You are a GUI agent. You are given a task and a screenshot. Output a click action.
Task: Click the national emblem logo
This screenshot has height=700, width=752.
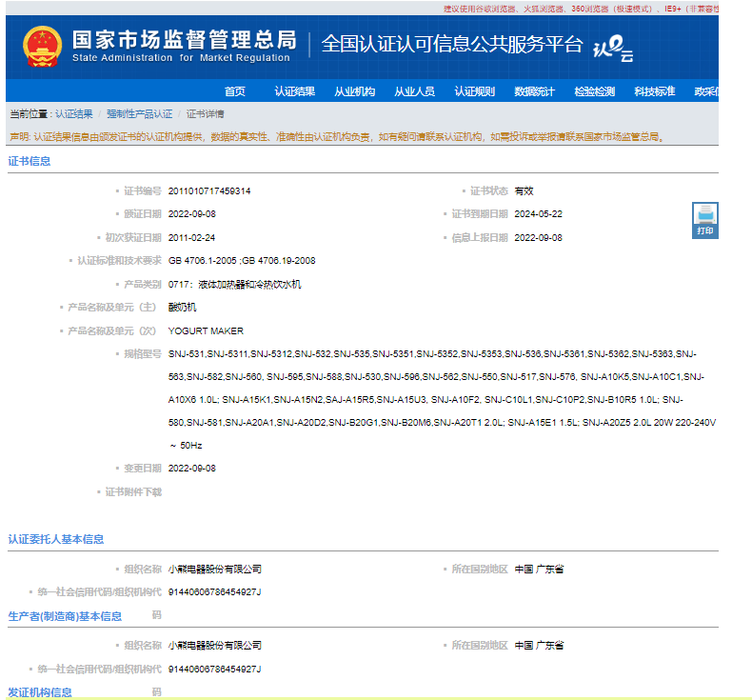pos(42,47)
